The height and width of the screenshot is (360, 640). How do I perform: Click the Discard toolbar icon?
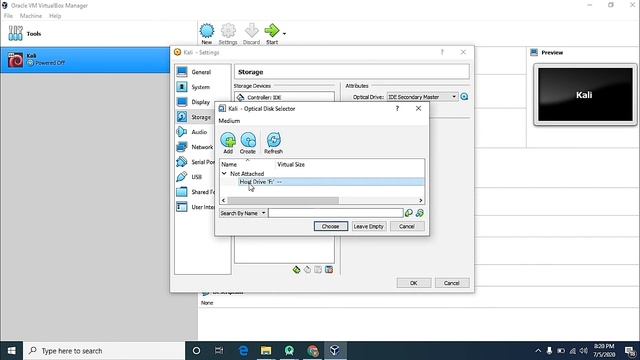click(251, 31)
